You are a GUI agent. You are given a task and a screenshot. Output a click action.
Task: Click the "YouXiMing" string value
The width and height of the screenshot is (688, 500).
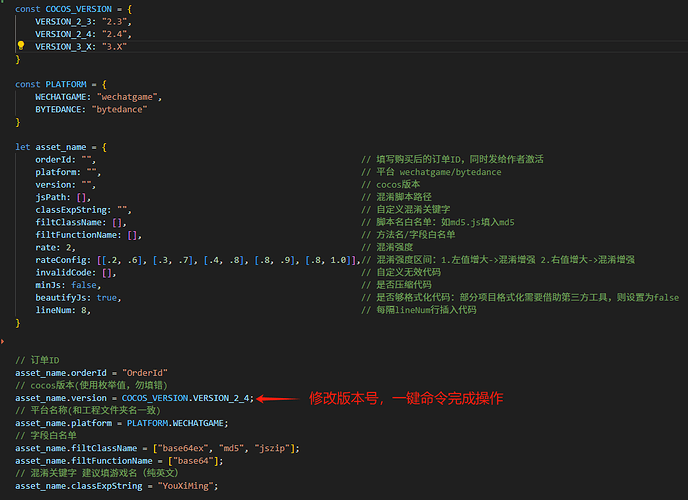[x=186, y=486]
